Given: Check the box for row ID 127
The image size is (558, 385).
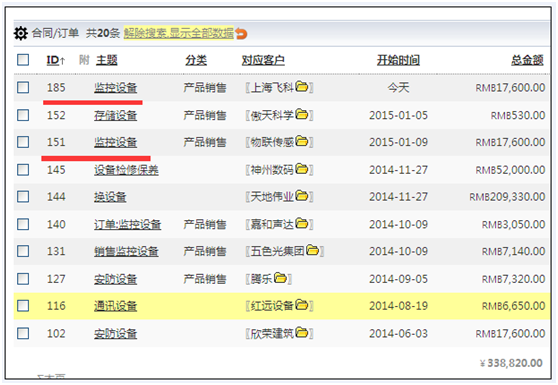Looking at the screenshot, I should (x=23, y=279).
